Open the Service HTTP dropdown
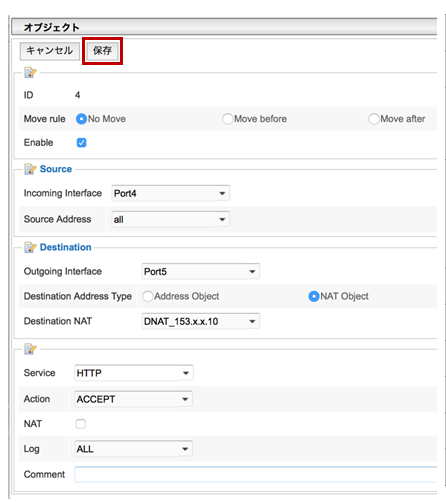Screen dimensions: 446x502 pyautogui.click(x=134, y=373)
